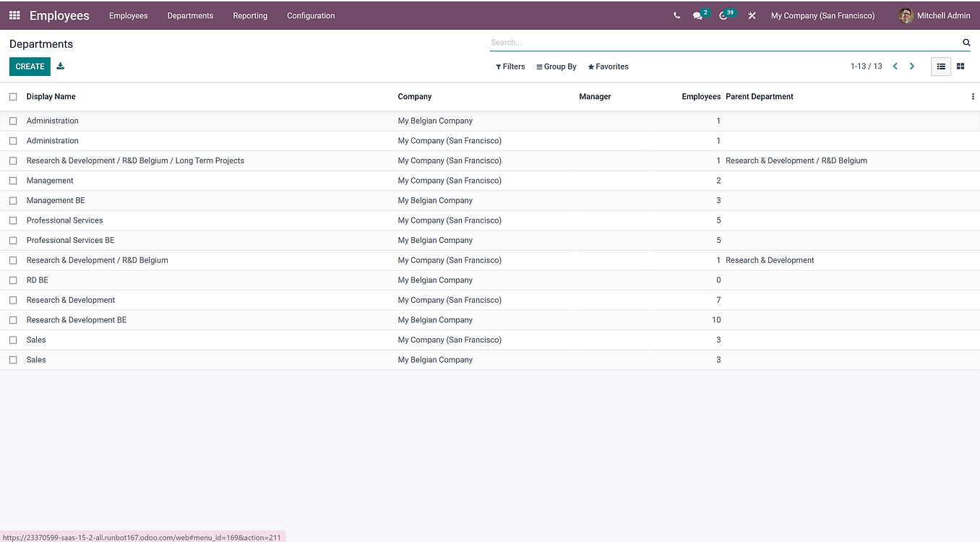Image resolution: width=980 pixels, height=542 pixels.
Task: Open the activities icon showing 39
Action: click(724, 15)
